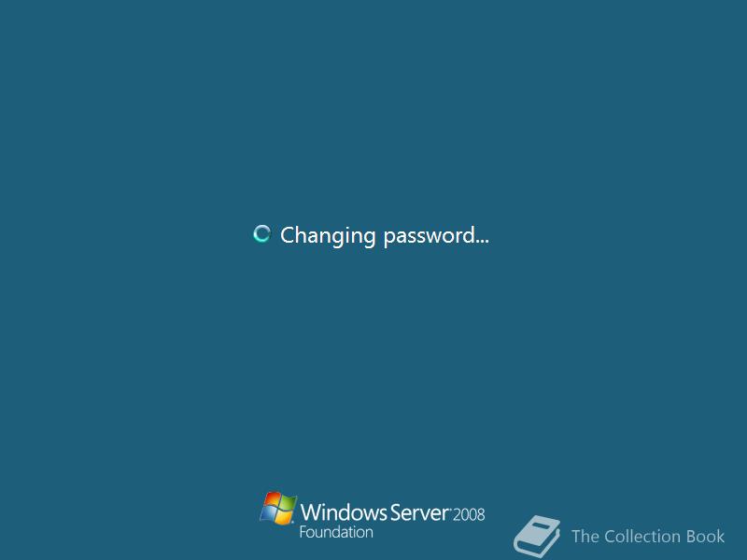Click the word "The" in the watermark
747x560 pixels.
click(585, 537)
